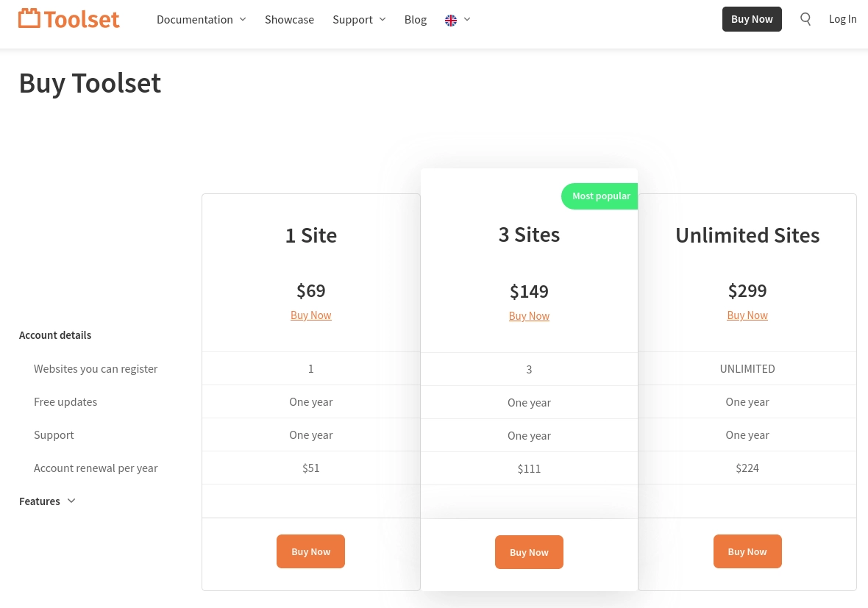Click orange Buy Now button for Unlimited Sites
This screenshot has width=868, height=608.
point(747,551)
